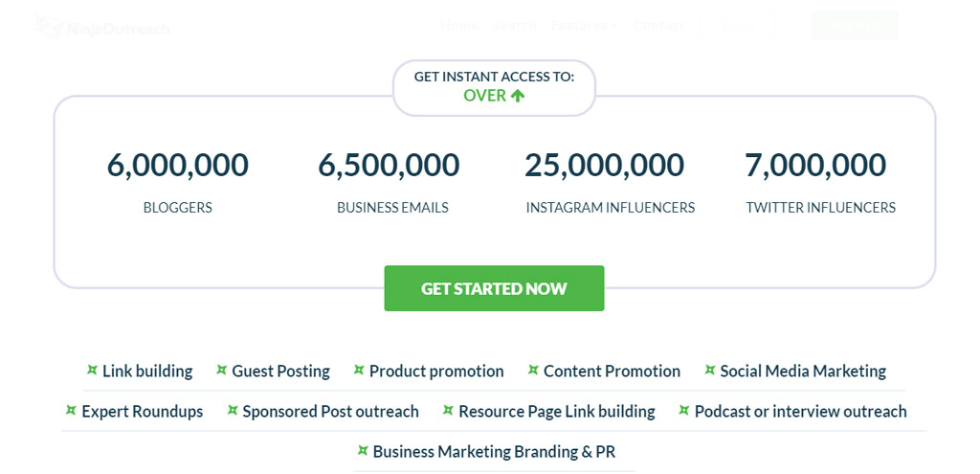Select Podcast or interview outreach text

[801, 412]
